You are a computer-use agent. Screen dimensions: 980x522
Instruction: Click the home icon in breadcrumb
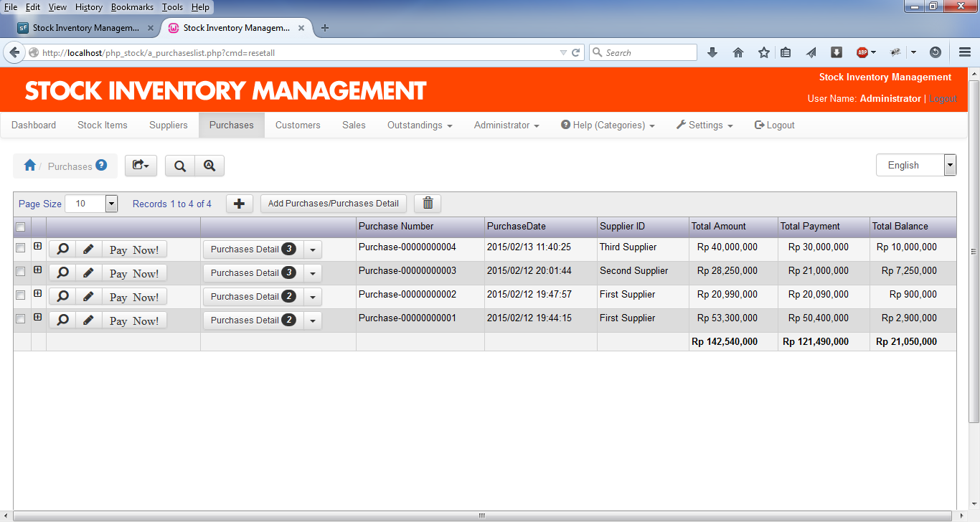point(30,166)
